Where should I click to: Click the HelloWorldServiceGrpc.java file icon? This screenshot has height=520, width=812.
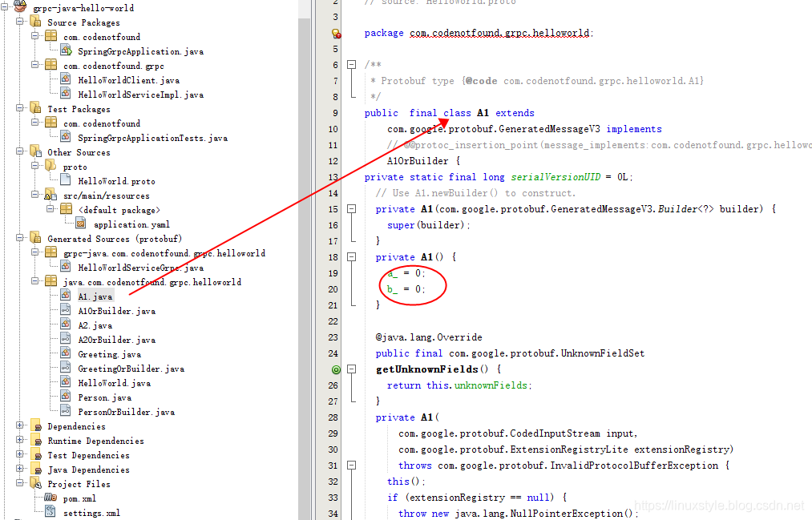(66, 266)
